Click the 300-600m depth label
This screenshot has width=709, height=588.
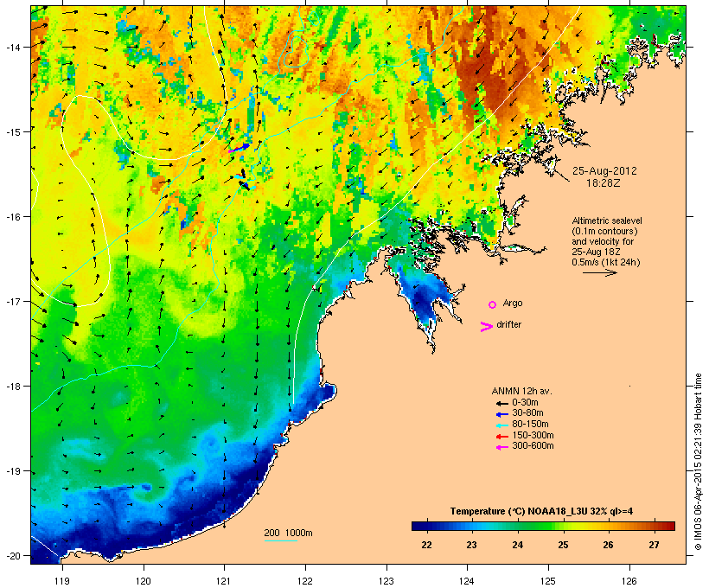point(533,446)
